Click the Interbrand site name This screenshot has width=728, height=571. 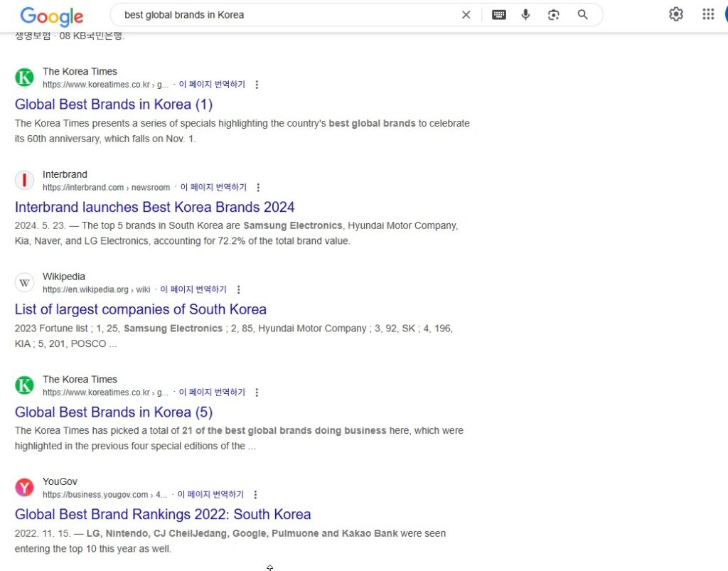tap(65, 174)
